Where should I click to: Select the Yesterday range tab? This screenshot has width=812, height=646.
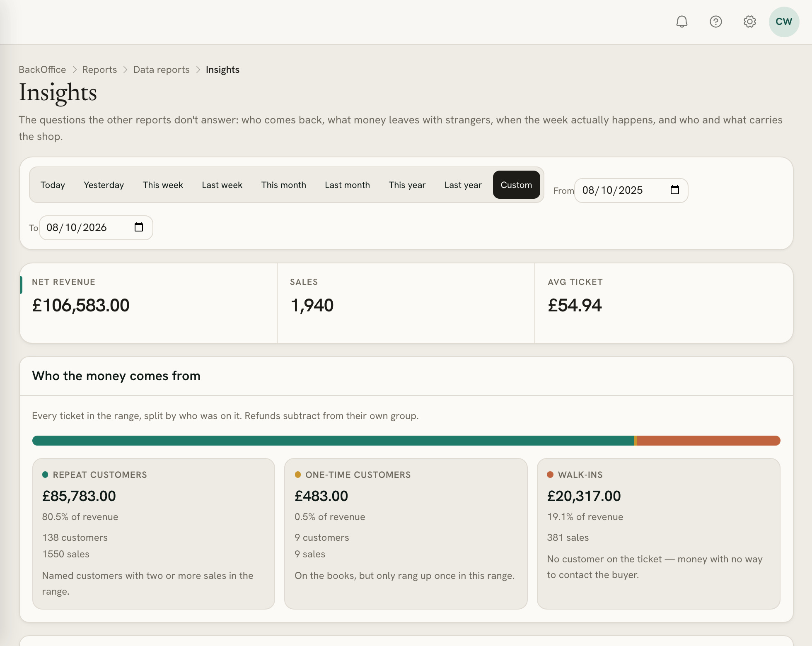(104, 185)
